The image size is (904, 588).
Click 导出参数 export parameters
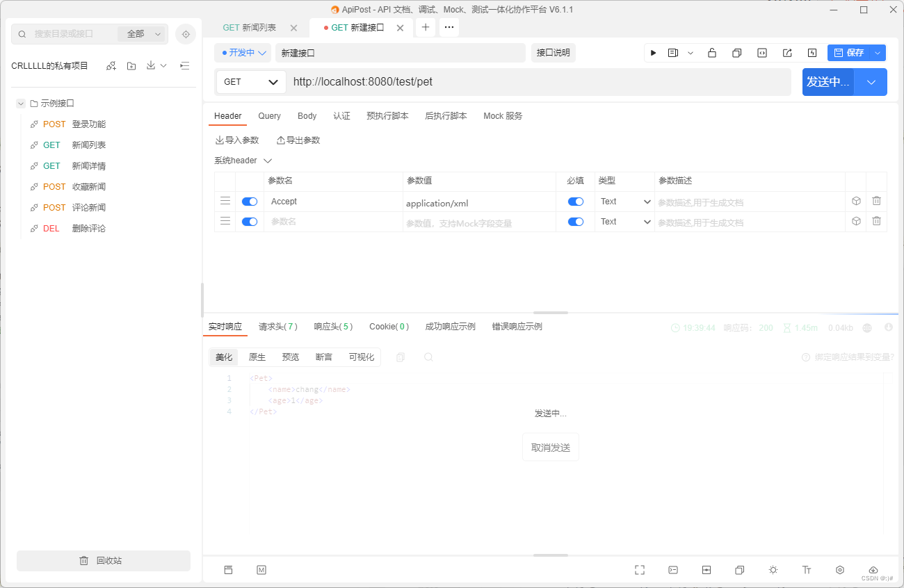tap(298, 140)
